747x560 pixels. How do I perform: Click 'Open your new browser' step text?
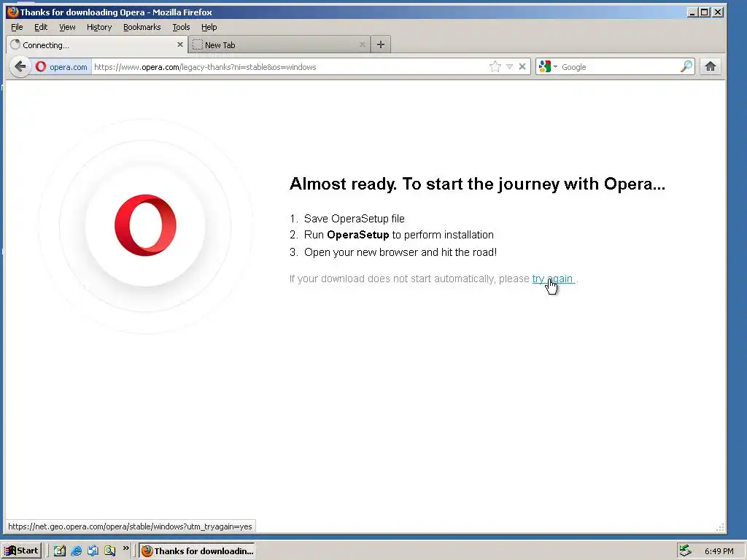400,252
